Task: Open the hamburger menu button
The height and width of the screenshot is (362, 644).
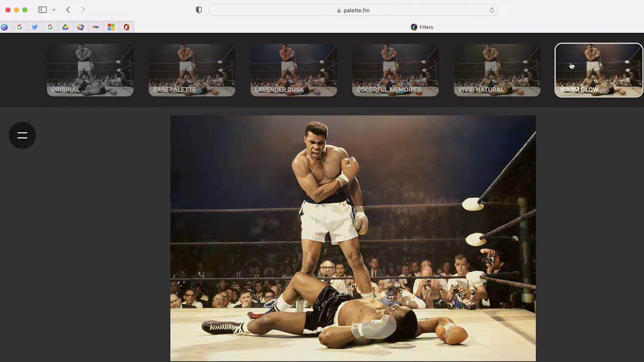Action: [x=22, y=135]
